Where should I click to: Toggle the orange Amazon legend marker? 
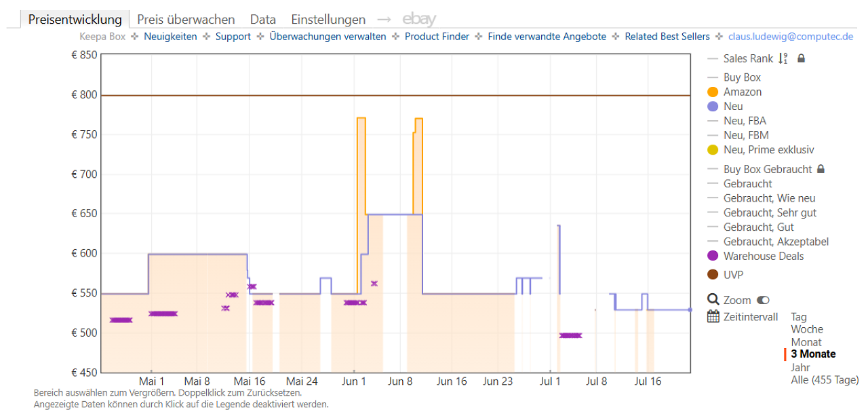(713, 92)
